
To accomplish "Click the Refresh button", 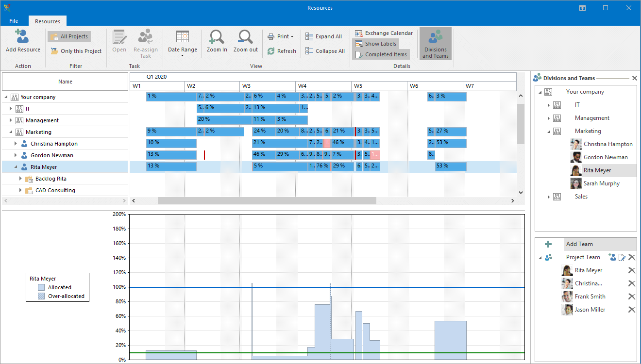I will coord(282,51).
